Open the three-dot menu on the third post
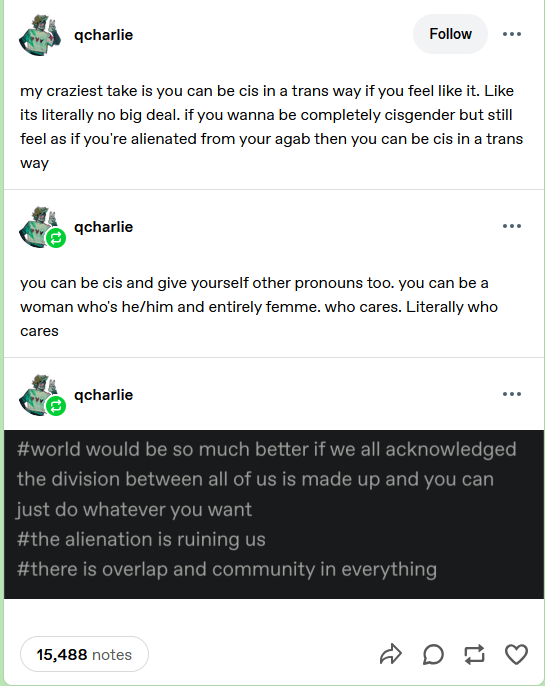 tap(512, 394)
